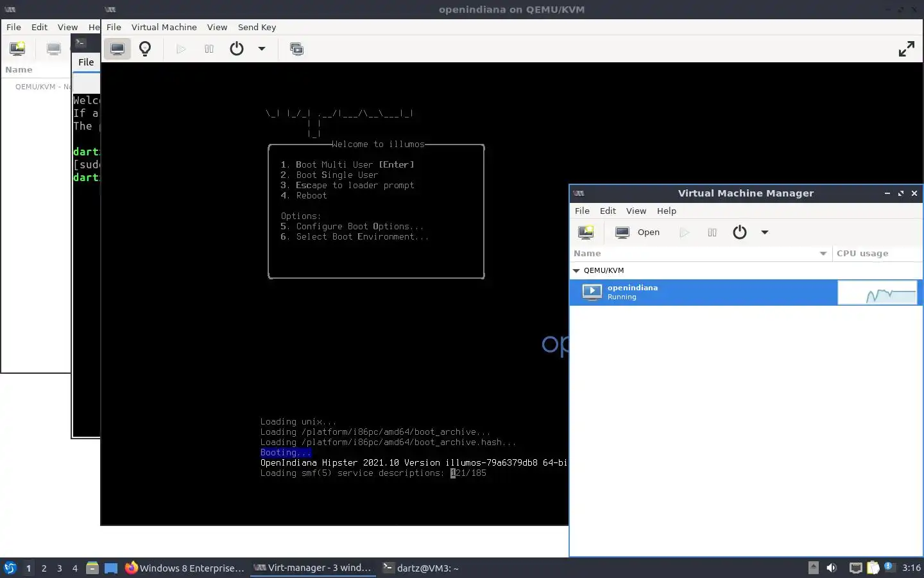Switch to dartz@VM3 terminal taskbar entry
Screen dimensions: 924x578
[422, 568]
